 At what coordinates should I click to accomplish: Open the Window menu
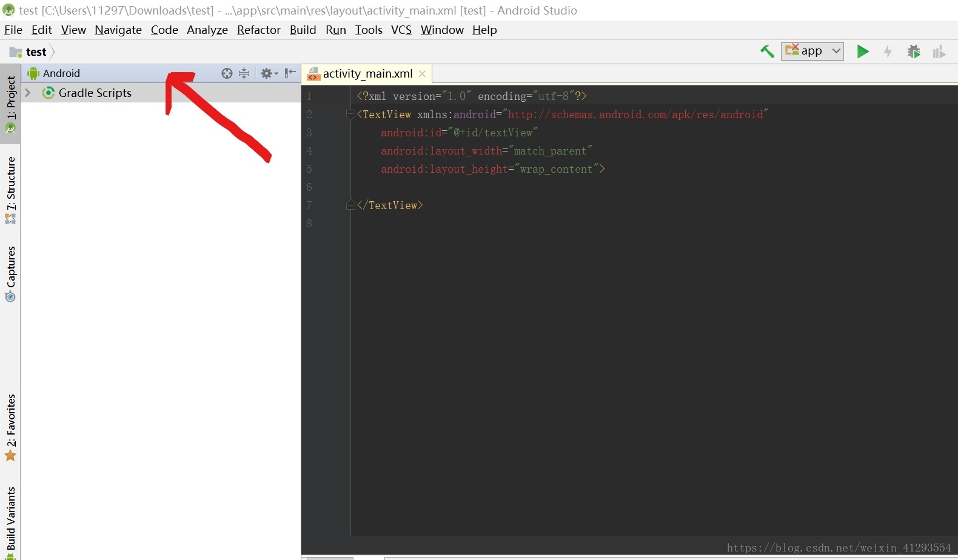[x=442, y=30]
